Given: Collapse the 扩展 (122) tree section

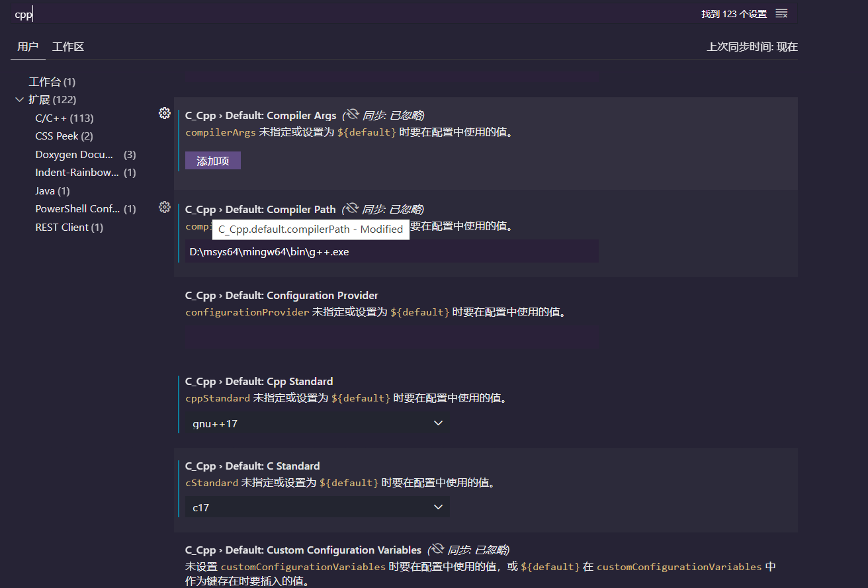Looking at the screenshot, I should (19, 100).
